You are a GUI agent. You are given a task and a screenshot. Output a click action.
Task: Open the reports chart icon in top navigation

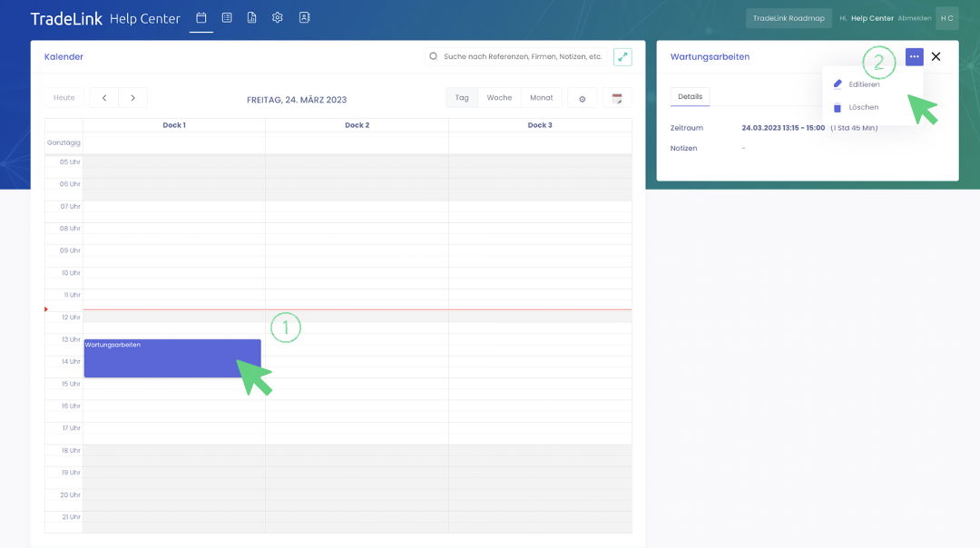pyautogui.click(x=252, y=17)
